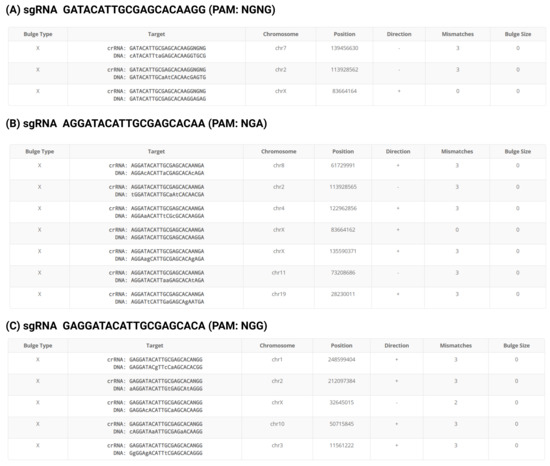The height and width of the screenshot is (466, 550).
Task: Click the Direction header in table A
Action: pos(399,34)
